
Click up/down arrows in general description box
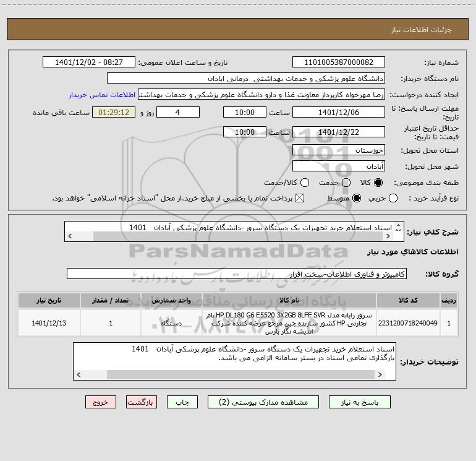pyautogui.click(x=399, y=227)
